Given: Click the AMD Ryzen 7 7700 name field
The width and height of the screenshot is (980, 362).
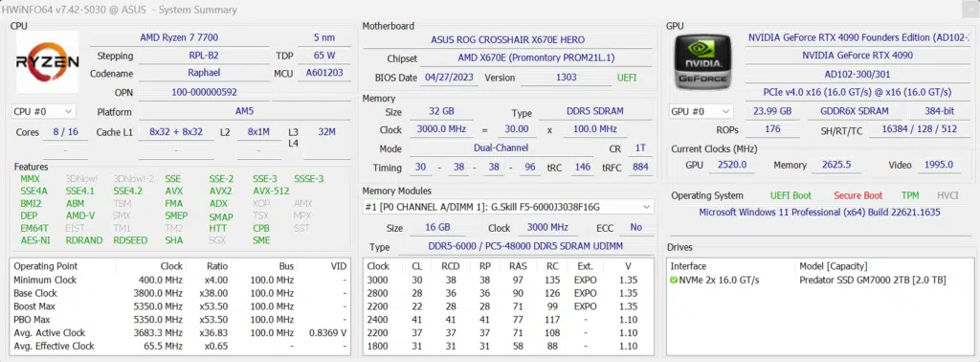Looking at the screenshot, I should (179, 37).
